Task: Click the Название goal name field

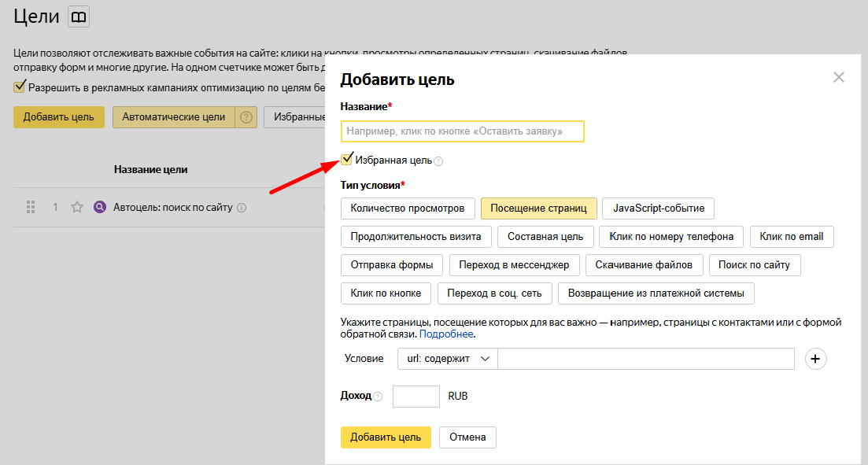Action: [x=463, y=131]
